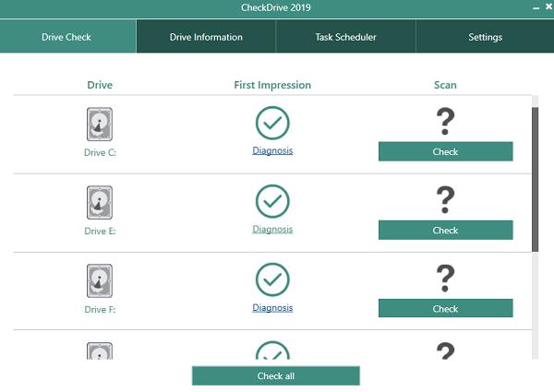The image size is (554, 392).
Task: Click the green checkmark icon for Drive E:
Action: pyautogui.click(x=272, y=201)
